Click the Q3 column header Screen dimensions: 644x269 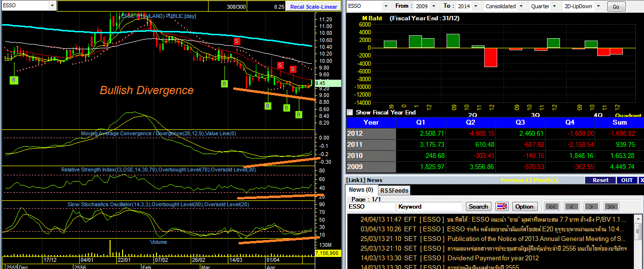point(520,123)
